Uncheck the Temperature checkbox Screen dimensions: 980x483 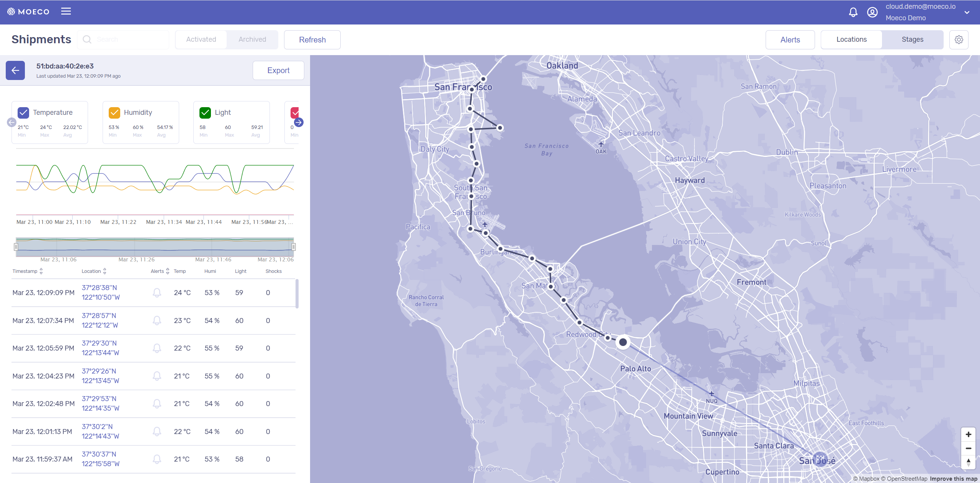tap(23, 113)
